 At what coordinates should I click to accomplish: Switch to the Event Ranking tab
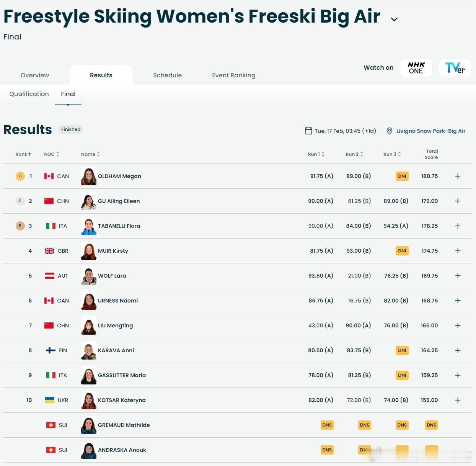tap(234, 75)
